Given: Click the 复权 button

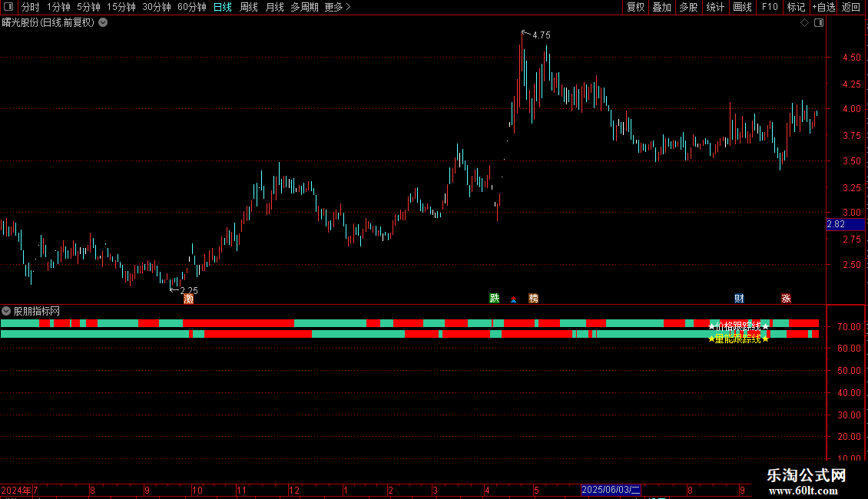Looking at the screenshot, I should (x=635, y=7).
